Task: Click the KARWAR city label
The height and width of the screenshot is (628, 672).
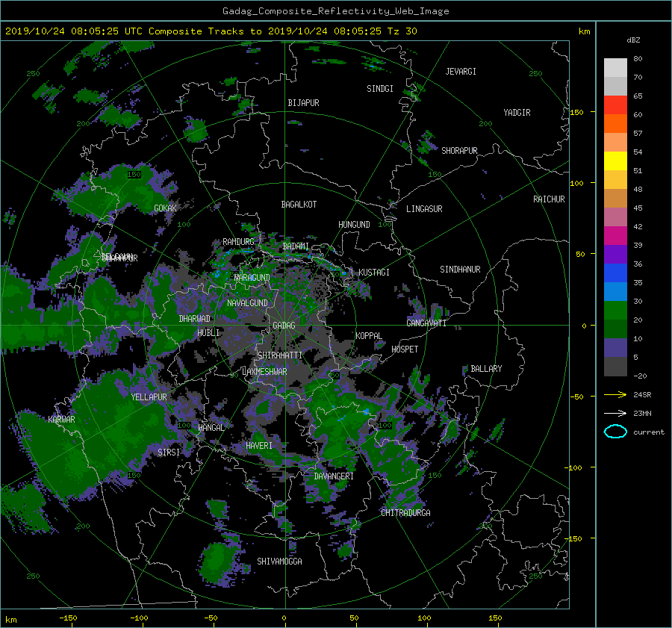Action: click(61, 420)
